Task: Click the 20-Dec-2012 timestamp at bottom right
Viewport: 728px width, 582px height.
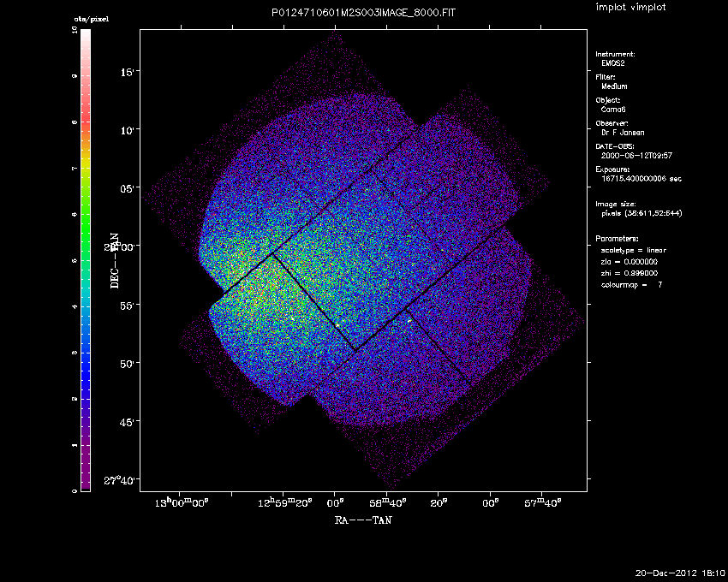Action: tap(680, 572)
